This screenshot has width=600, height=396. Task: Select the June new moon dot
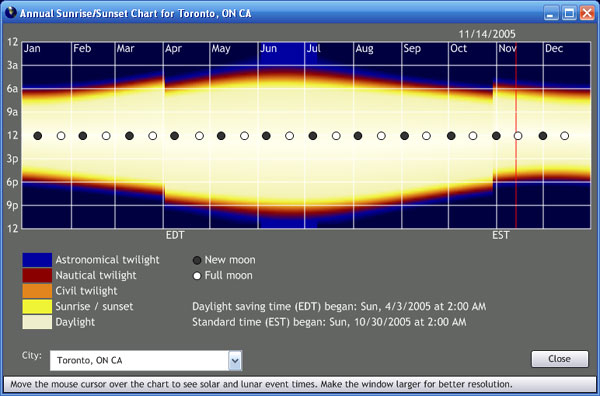(x=266, y=136)
